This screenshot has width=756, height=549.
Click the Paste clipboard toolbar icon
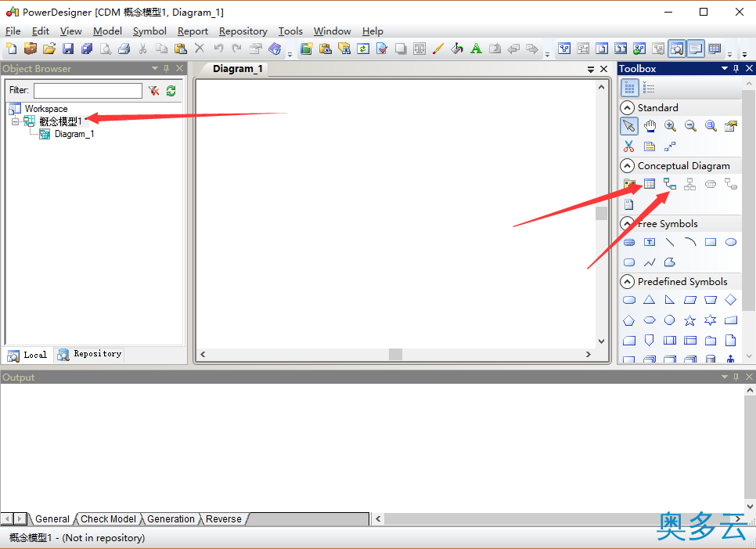click(x=180, y=49)
